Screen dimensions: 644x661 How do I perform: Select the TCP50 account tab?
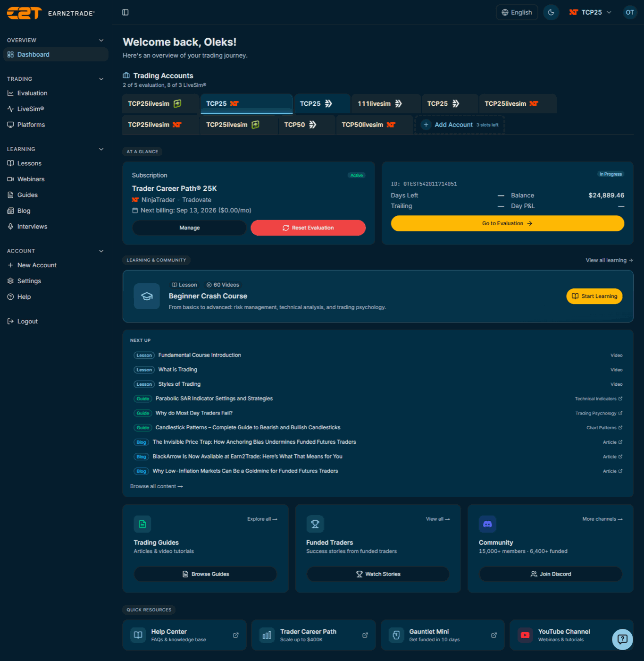(307, 125)
